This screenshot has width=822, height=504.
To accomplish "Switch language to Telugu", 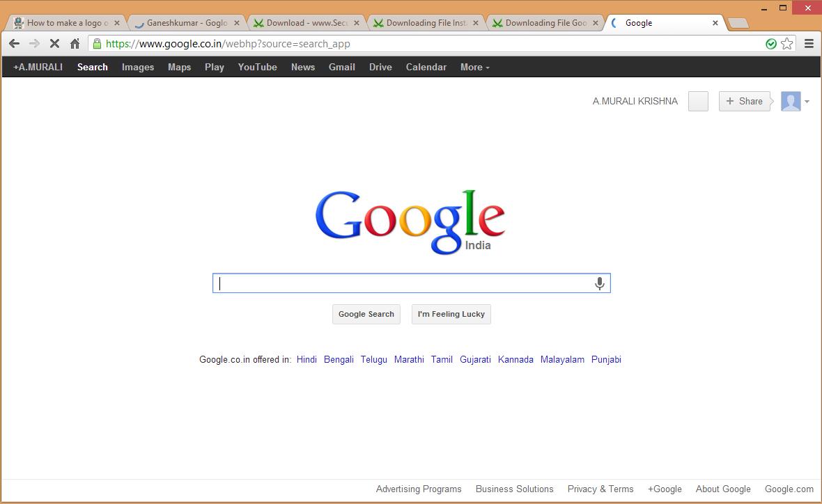I will (374, 359).
